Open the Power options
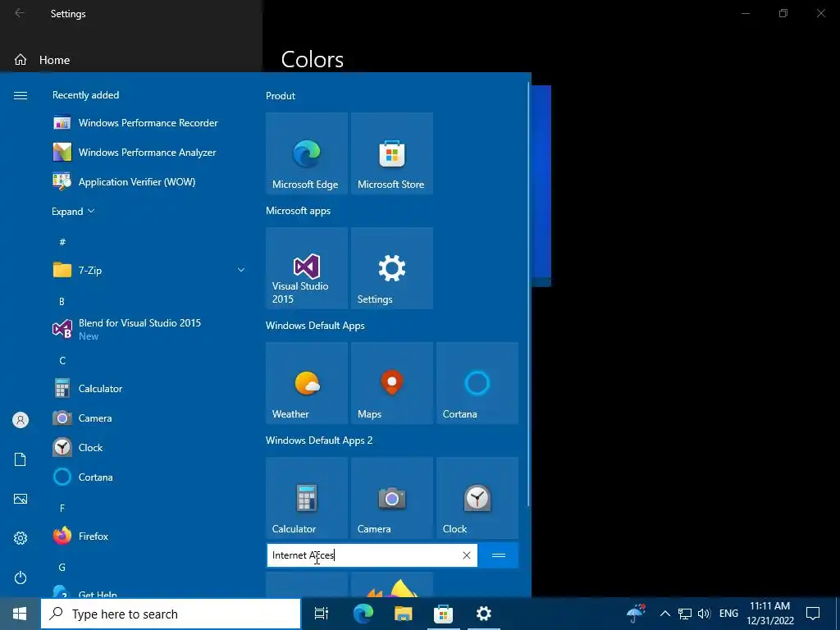Viewport: 840px width, 630px height. tap(21, 577)
